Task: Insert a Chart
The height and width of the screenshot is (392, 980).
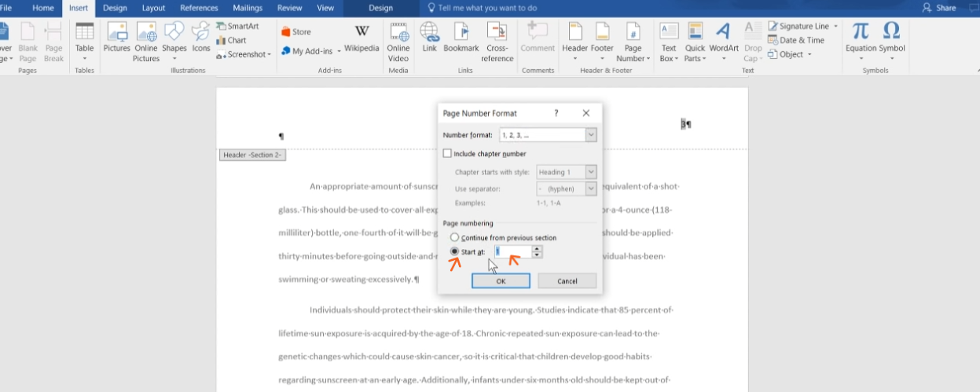Action: coord(231,40)
